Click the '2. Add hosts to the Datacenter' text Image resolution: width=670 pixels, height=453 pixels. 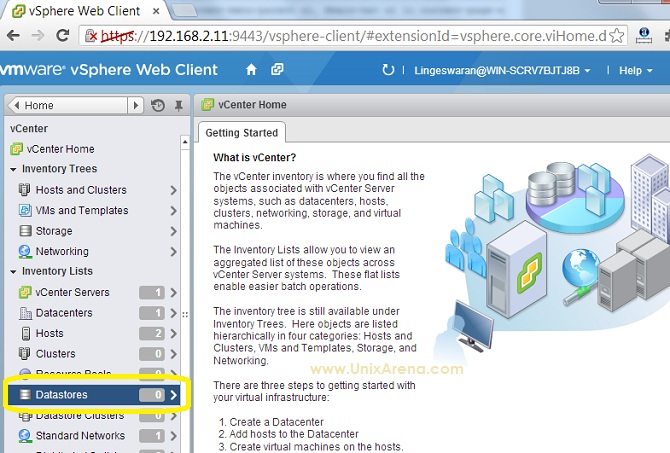click(288, 434)
